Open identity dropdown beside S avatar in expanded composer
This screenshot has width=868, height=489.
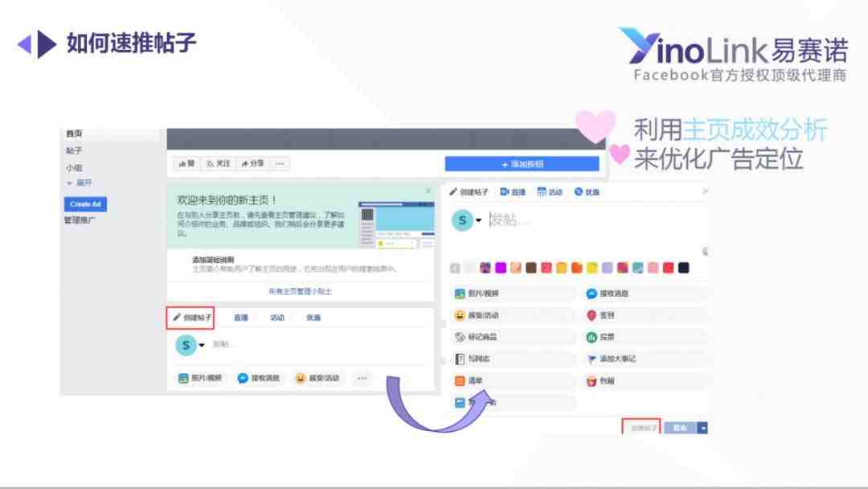tap(478, 220)
